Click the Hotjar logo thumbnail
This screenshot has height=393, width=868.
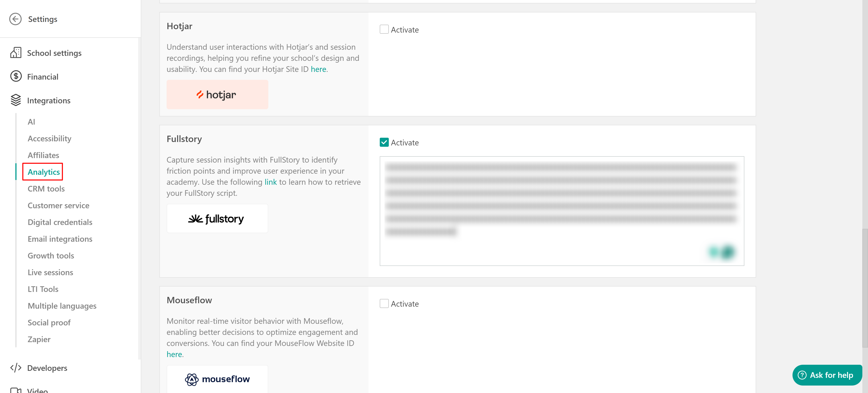coord(217,95)
